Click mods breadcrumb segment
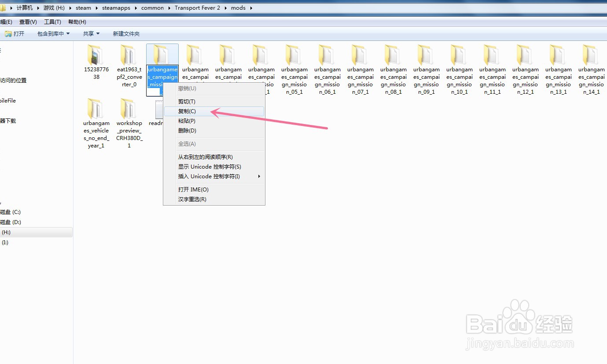Viewport: 607px width, 364px height. pos(238,8)
